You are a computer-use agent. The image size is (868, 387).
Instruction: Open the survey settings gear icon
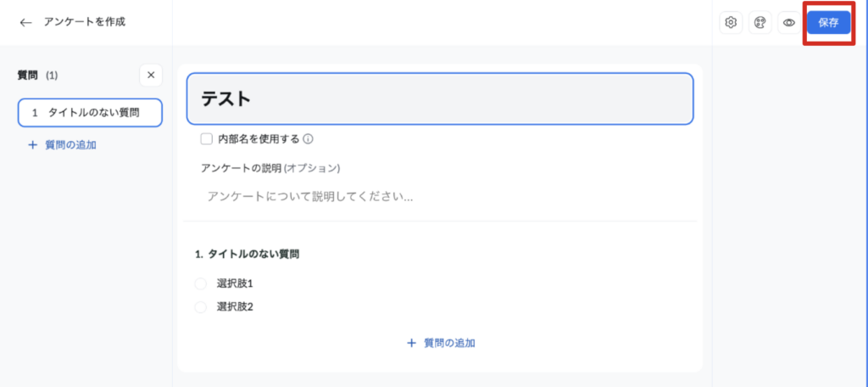731,23
